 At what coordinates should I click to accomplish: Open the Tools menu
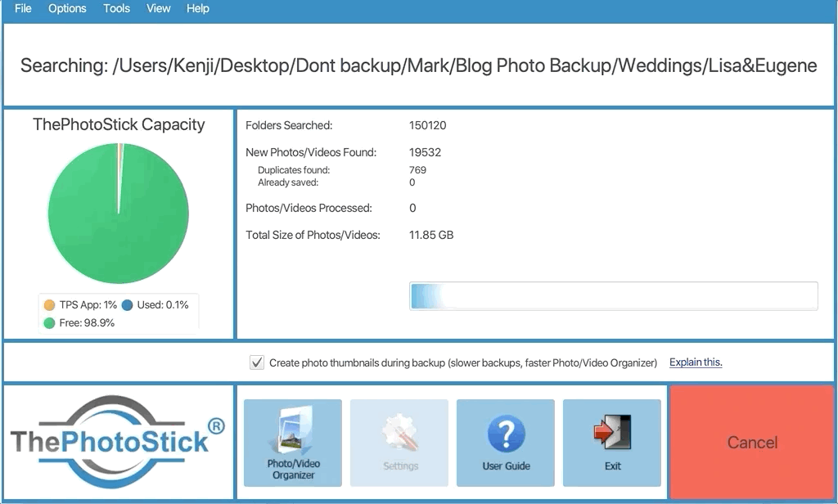click(116, 8)
